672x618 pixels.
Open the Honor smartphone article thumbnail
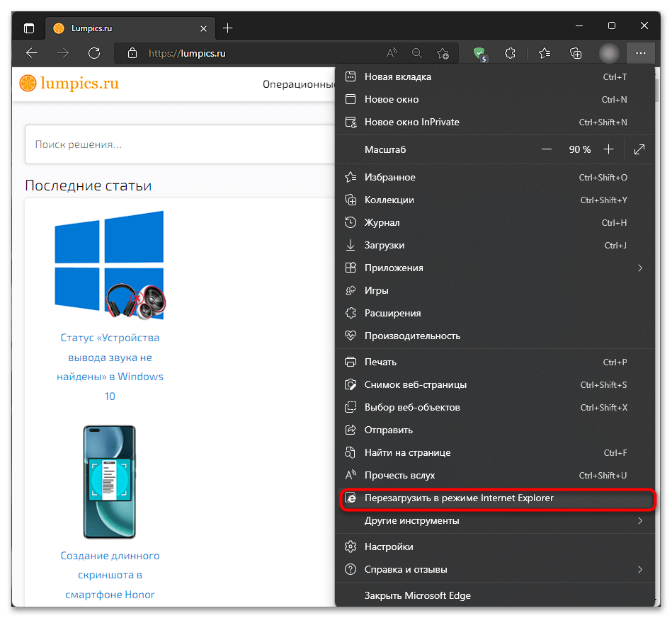pyautogui.click(x=110, y=482)
